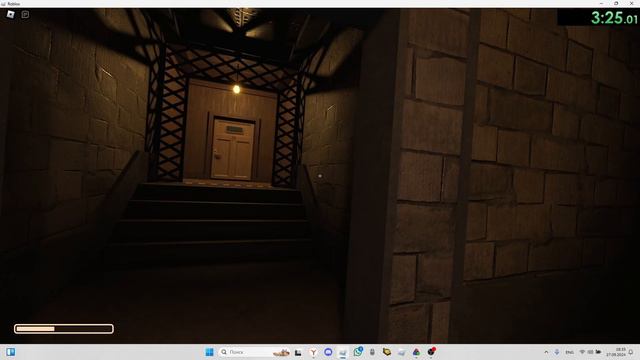Open the Yandex browser taskbar icon
640x360 pixels.
coord(313,352)
